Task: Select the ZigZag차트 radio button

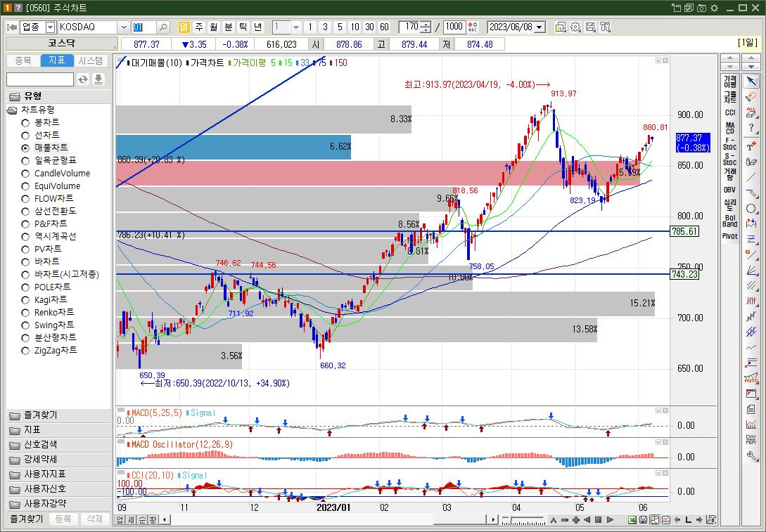Action: (x=25, y=351)
